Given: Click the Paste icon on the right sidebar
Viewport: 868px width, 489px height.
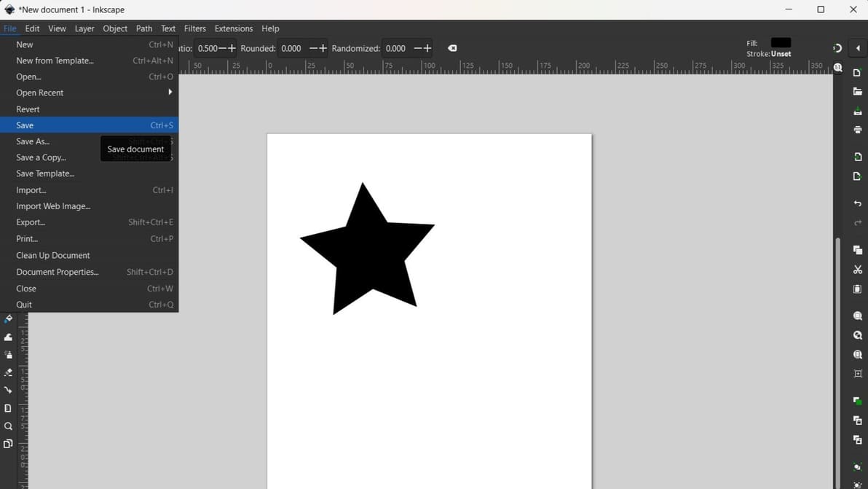Looking at the screenshot, I should point(857,289).
